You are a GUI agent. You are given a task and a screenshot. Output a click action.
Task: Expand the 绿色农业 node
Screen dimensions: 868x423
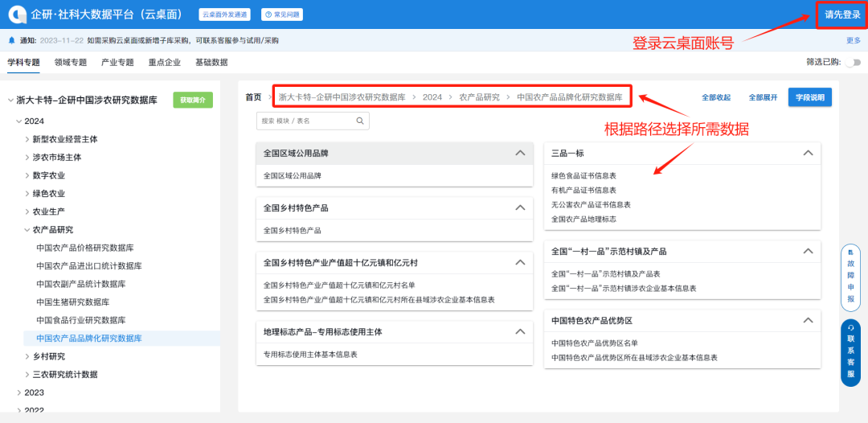point(27,194)
